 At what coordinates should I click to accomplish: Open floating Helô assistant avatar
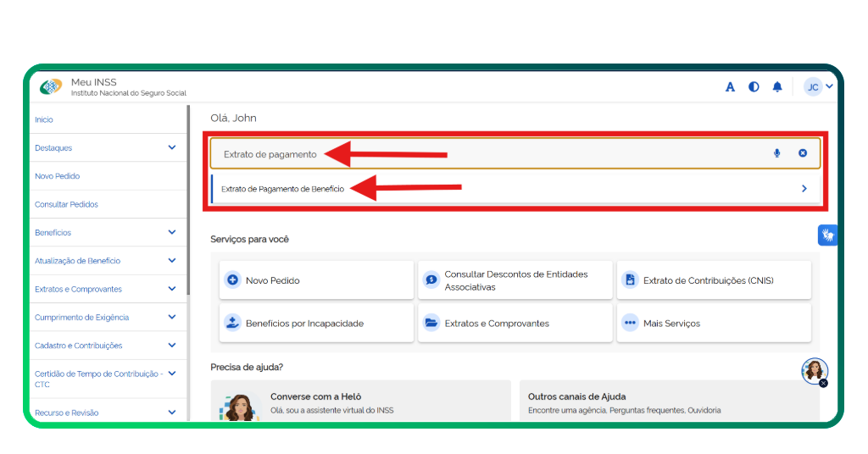814,370
